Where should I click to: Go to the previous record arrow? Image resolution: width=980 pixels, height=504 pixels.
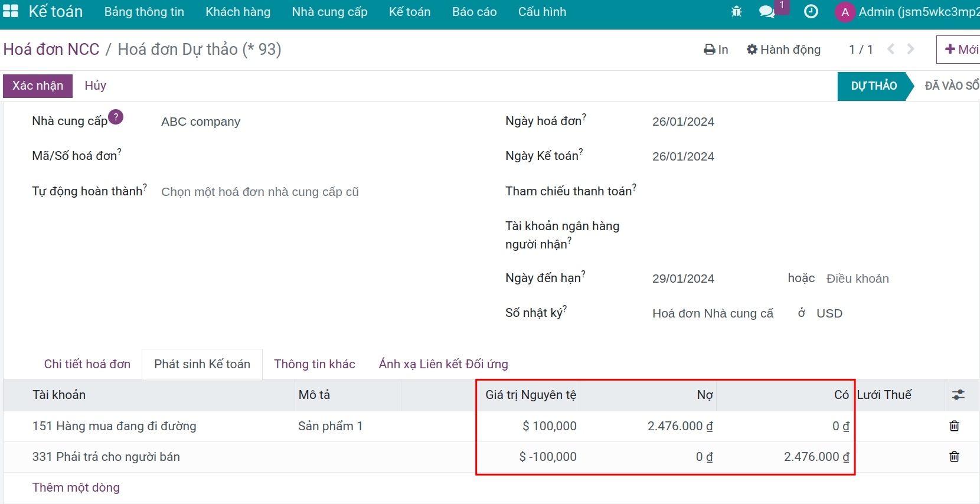tap(891, 49)
